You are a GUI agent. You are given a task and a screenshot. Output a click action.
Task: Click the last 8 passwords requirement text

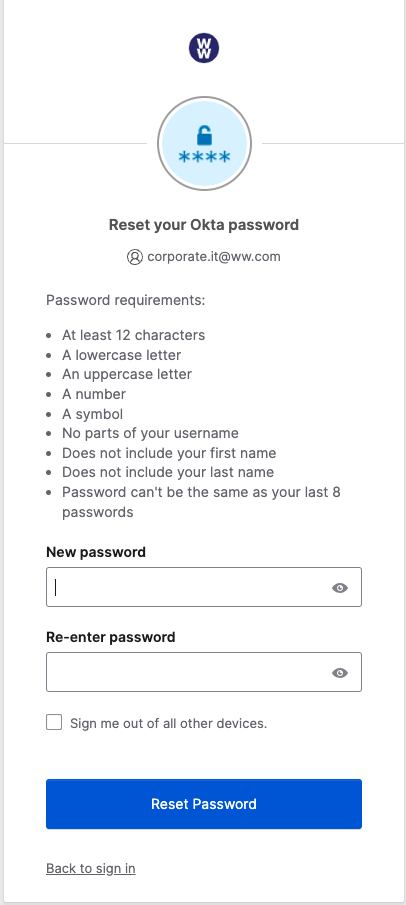point(201,502)
